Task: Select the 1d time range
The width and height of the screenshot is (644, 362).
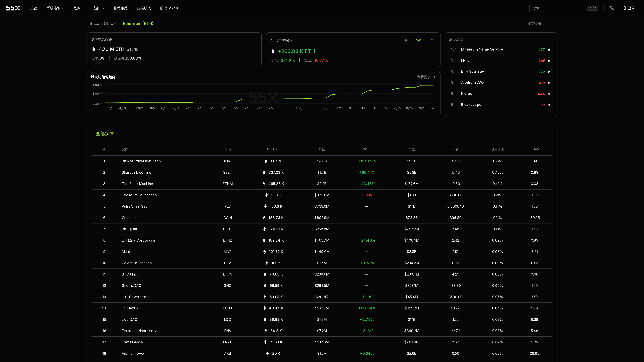Action: point(406,40)
